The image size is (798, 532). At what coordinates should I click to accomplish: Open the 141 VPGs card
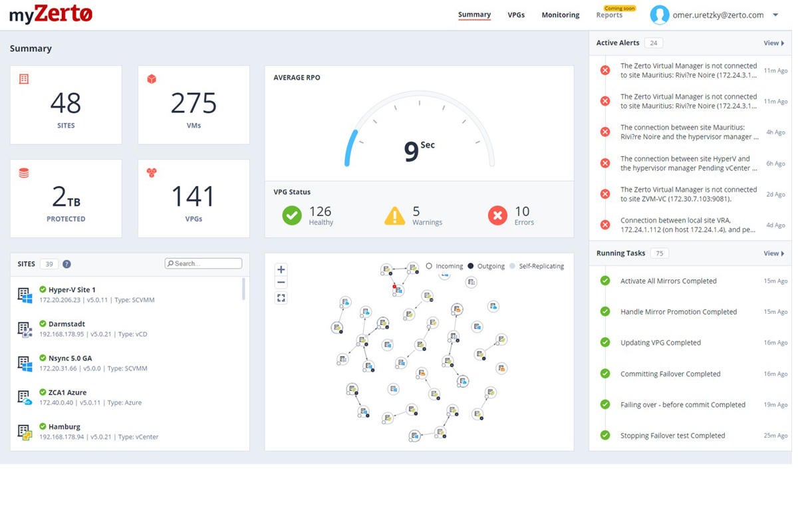pyautogui.click(x=194, y=198)
